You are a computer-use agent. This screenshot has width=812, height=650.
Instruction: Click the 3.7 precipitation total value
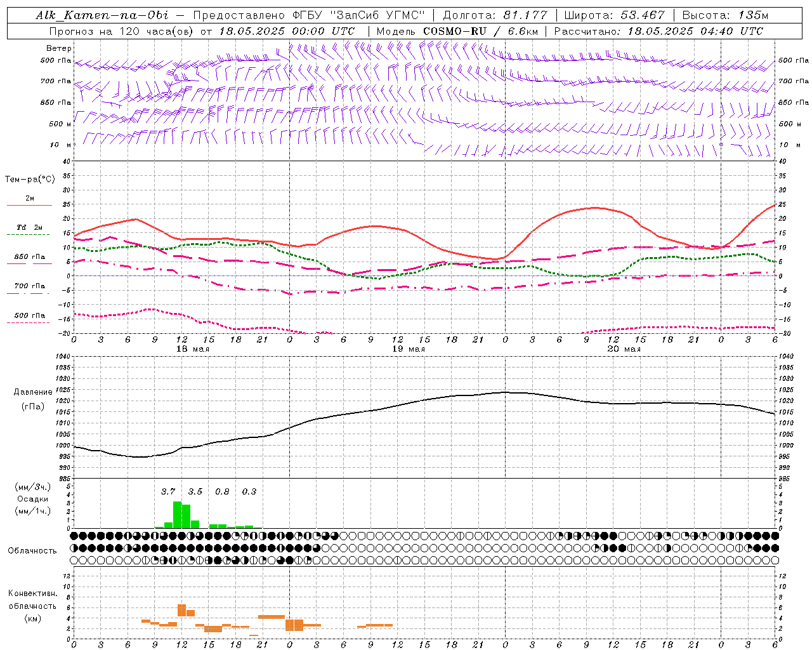coord(168,491)
